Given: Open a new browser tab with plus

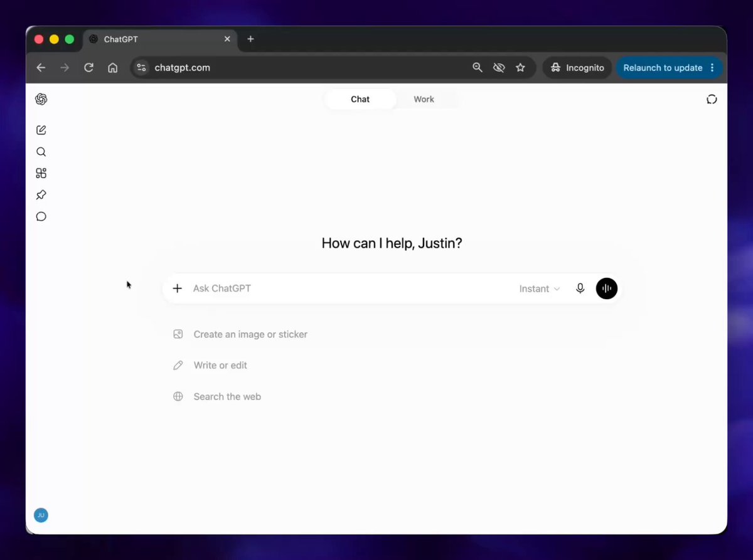Looking at the screenshot, I should coord(250,39).
